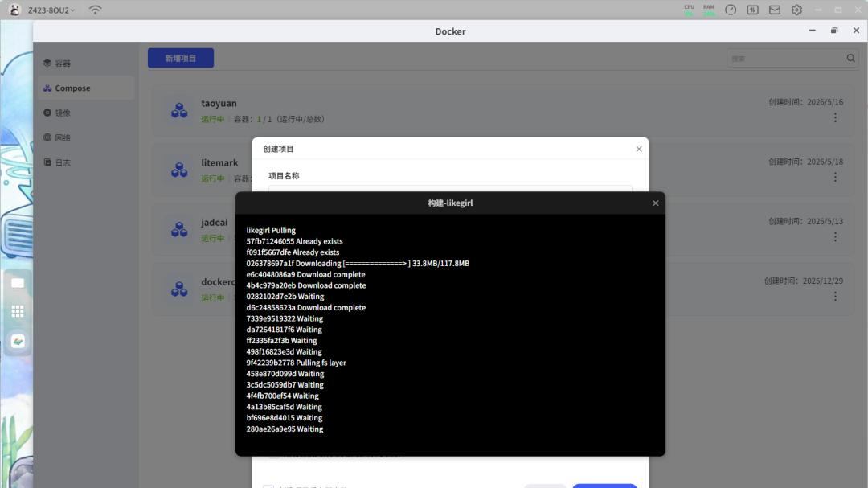Open the jadeai project name

coord(215,223)
